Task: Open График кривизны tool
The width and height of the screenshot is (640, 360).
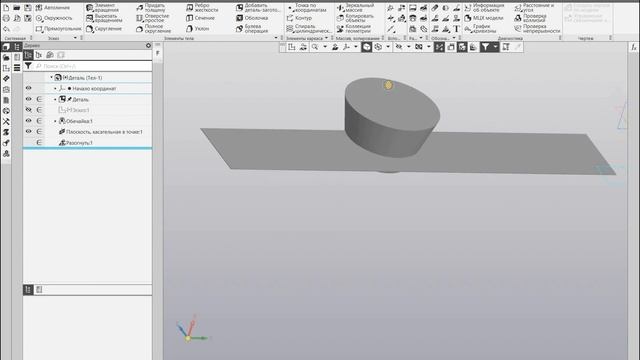Action: tap(480, 29)
